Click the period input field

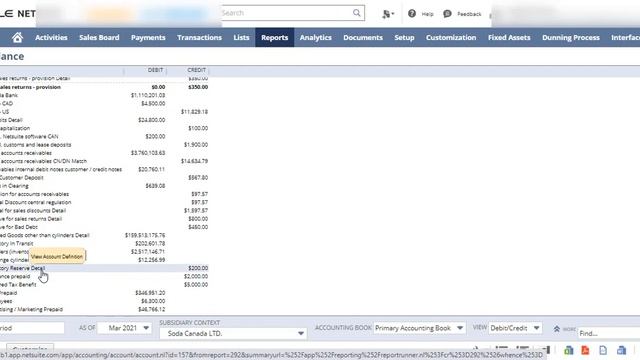32,328
